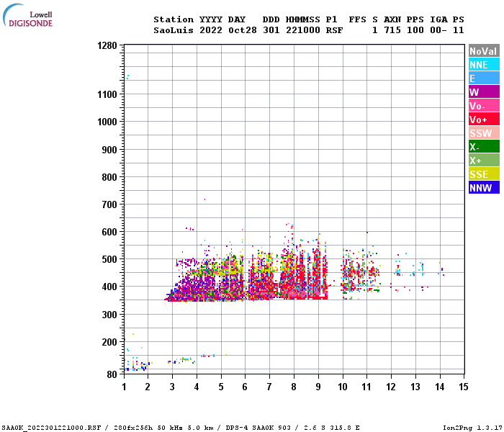504x432 pixels.
Task: Click the frequency axis label 6
Action: [x=245, y=387]
